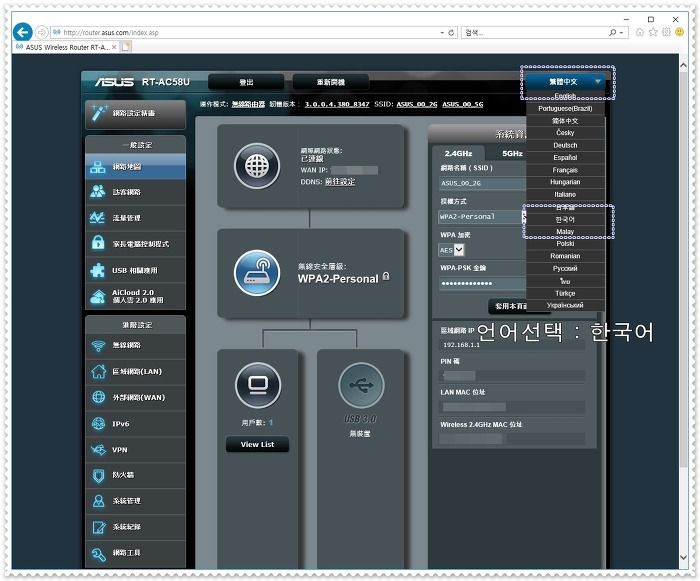
Task: Click the browser back arrow button
Action: click(22, 32)
